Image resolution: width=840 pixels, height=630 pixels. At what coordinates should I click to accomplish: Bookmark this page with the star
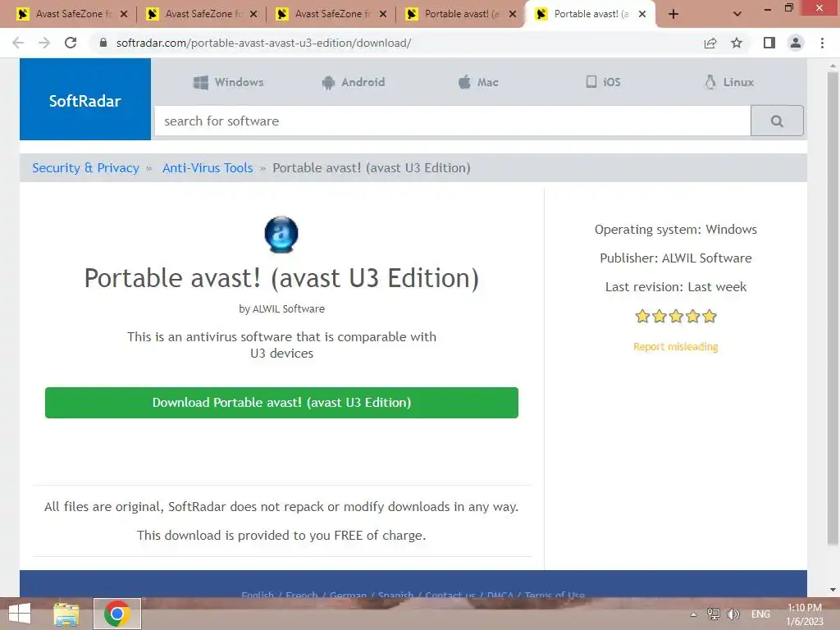(737, 43)
